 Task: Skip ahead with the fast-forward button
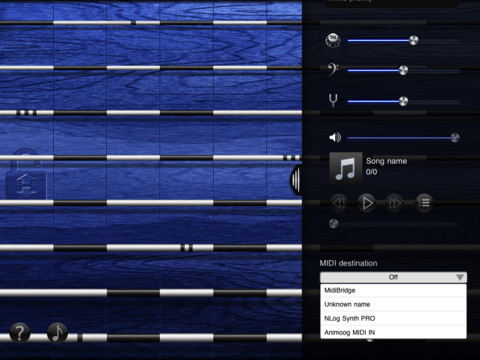(395, 203)
